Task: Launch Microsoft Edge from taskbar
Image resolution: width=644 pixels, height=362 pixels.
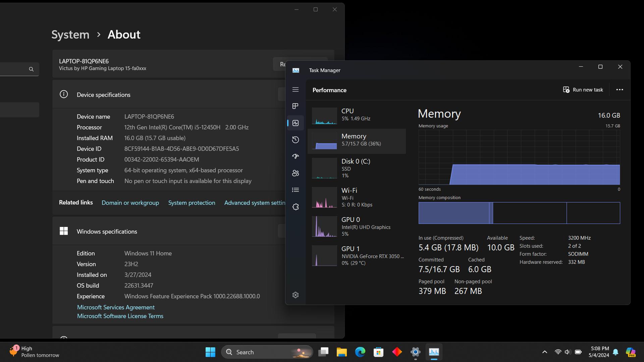Action: [360, 352]
